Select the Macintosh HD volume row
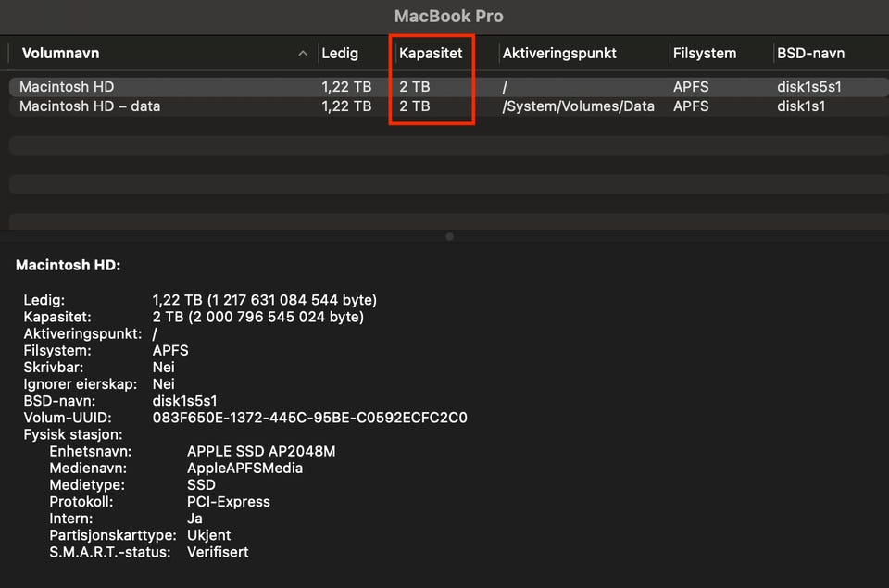 pos(448,87)
